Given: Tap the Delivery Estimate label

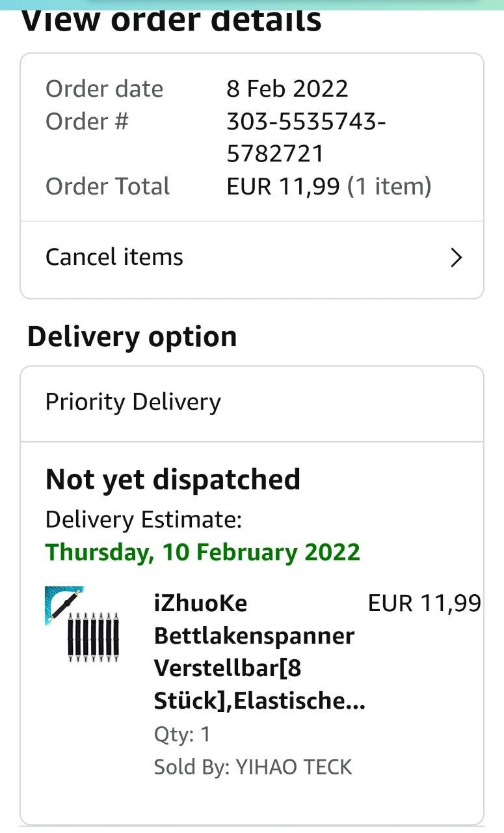Looking at the screenshot, I should pos(143,519).
